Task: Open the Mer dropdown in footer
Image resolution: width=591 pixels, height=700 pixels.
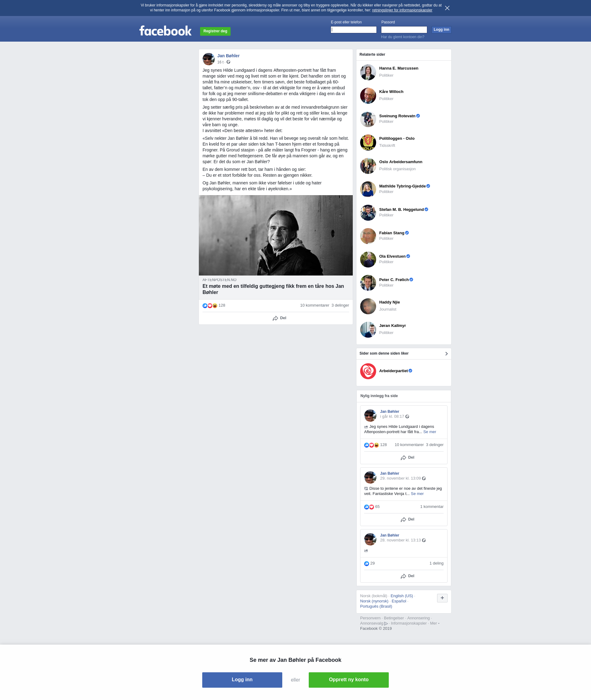Action: [435, 623]
